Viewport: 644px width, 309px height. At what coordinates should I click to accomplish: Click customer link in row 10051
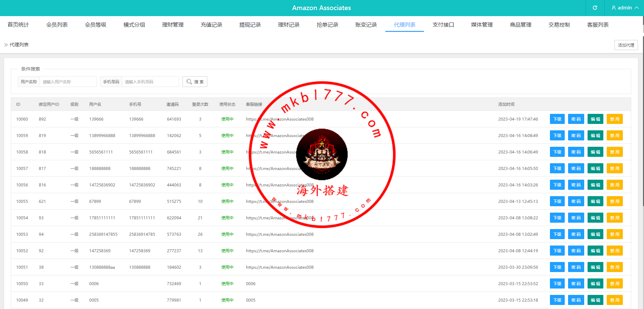click(280, 267)
